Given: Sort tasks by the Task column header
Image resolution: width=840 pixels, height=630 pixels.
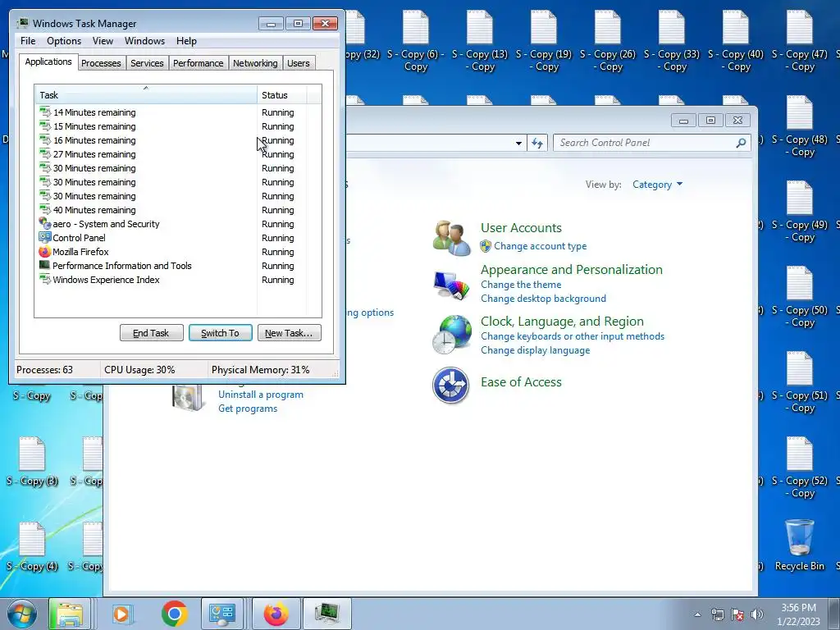Looking at the screenshot, I should pyautogui.click(x=146, y=95).
